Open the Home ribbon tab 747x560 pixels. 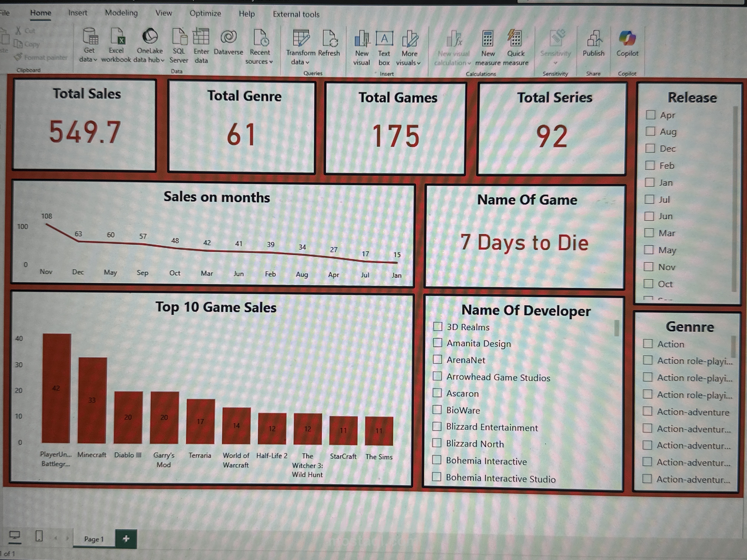pos(41,13)
